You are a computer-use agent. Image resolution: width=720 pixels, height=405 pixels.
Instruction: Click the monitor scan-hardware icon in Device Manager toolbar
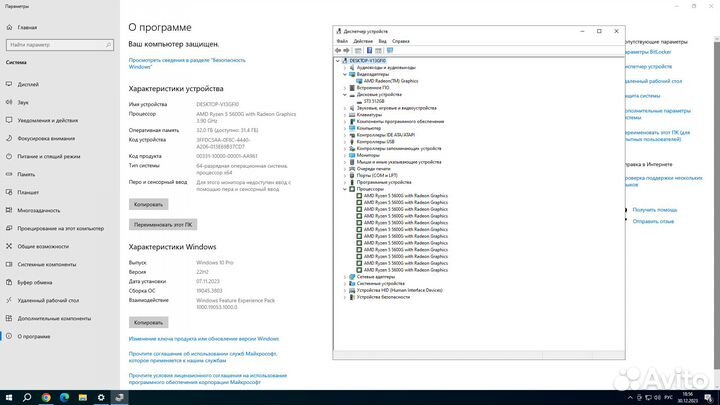point(390,51)
